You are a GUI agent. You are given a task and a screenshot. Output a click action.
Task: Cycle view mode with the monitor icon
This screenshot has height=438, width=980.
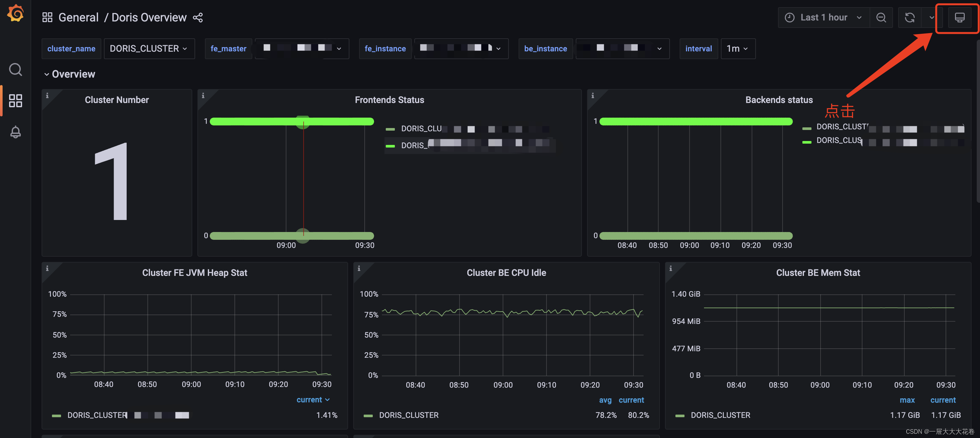960,18
